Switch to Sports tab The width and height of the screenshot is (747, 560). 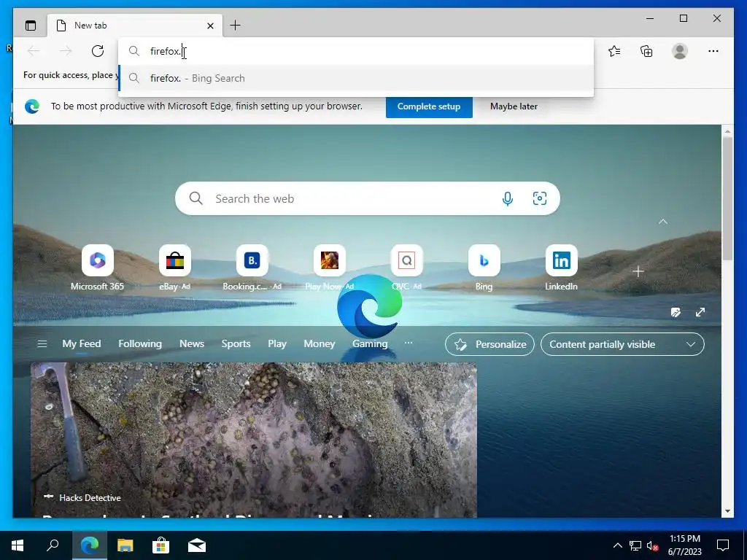[236, 344]
